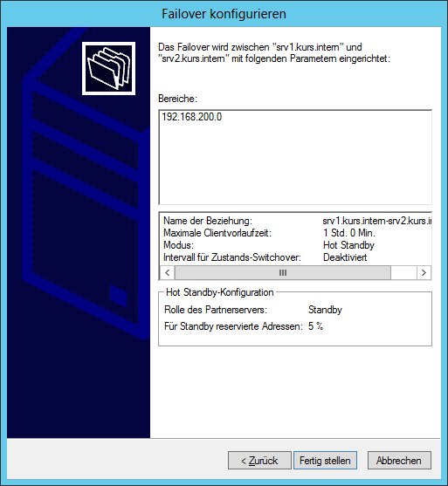Go back with the Zurück button
The width and height of the screenshot is (448, 486).
pyautogui.click(x=259, y=461)
